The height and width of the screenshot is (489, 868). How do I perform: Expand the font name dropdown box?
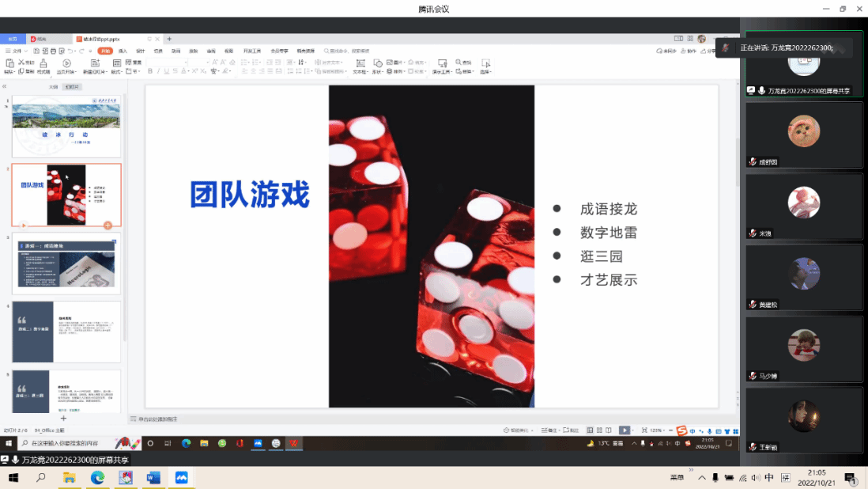coord(167,62)
